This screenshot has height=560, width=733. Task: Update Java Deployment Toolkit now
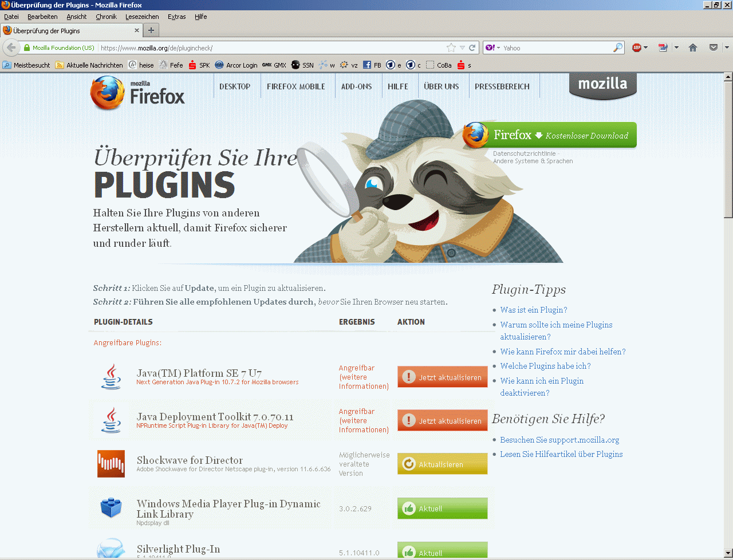(x=443, y=420)
